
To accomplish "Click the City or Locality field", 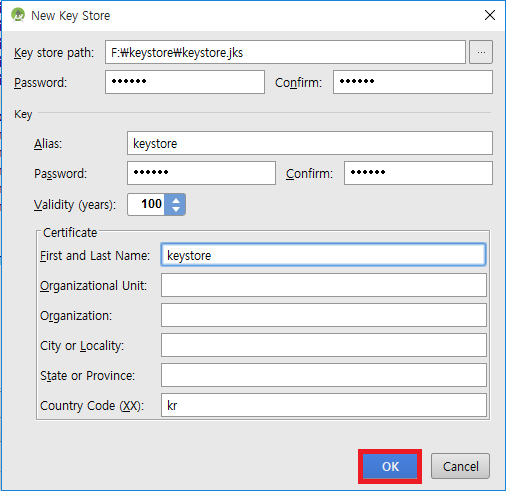I will 324,345.
